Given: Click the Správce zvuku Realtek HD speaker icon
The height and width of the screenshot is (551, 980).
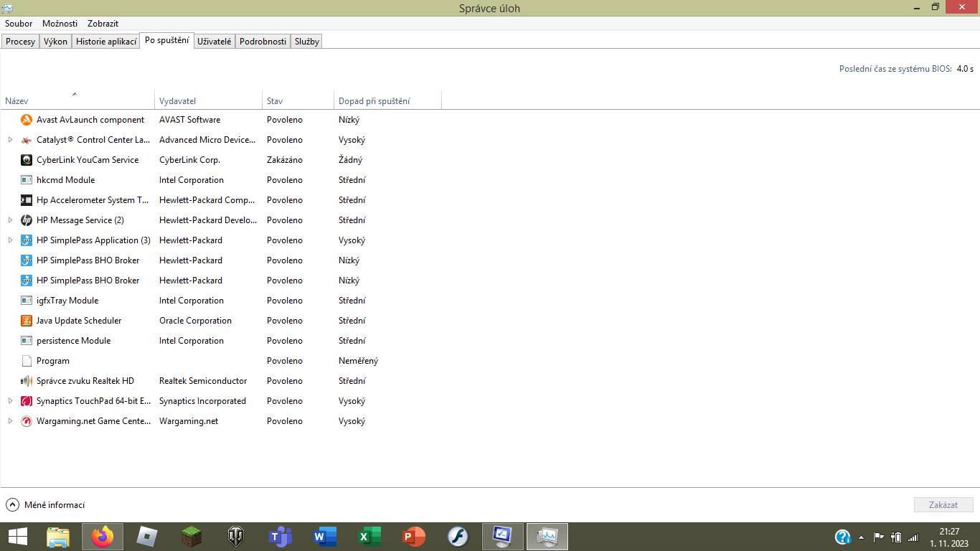Looking at the screenshot, I should pos(27,381).
